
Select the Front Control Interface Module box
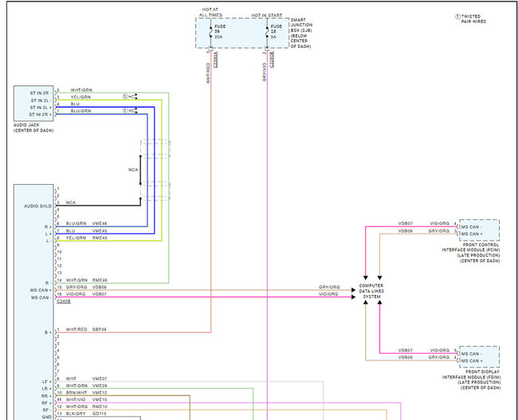[x=479, y=230]
